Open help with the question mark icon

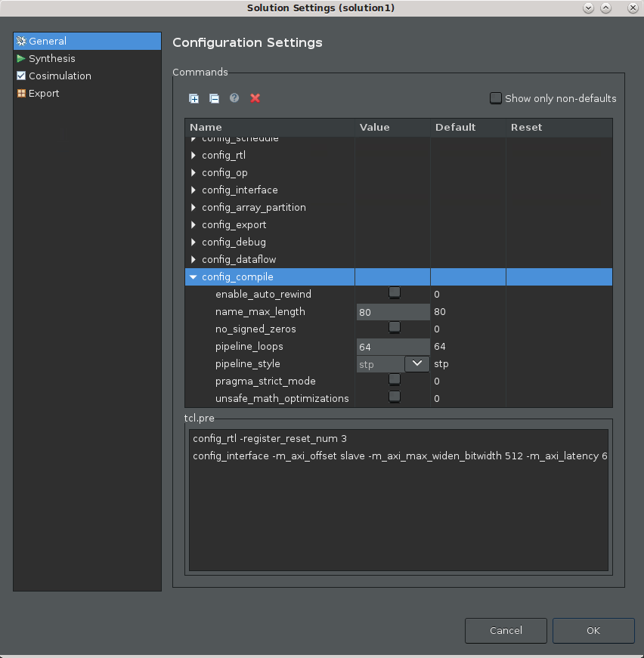click(234, 98)
